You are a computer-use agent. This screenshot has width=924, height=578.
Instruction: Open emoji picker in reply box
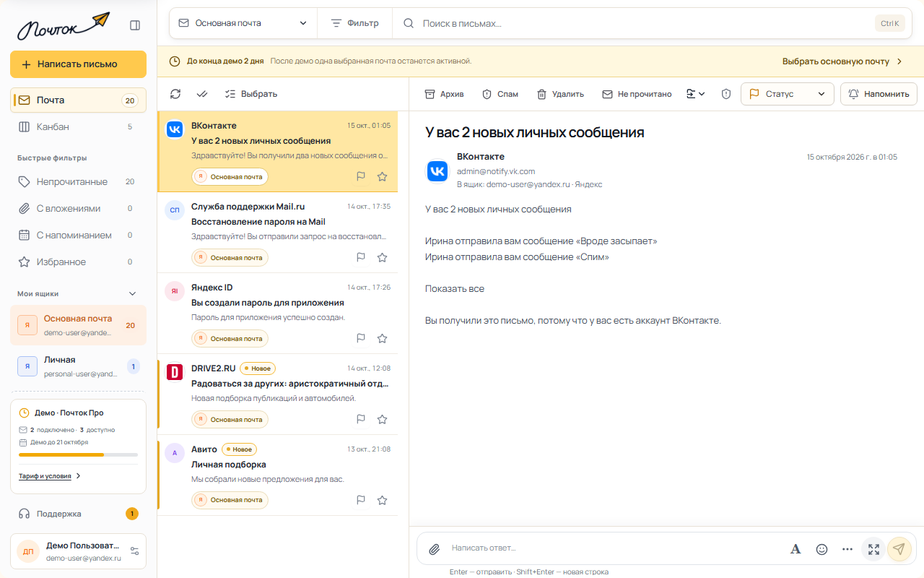click(x=821, y=549)
